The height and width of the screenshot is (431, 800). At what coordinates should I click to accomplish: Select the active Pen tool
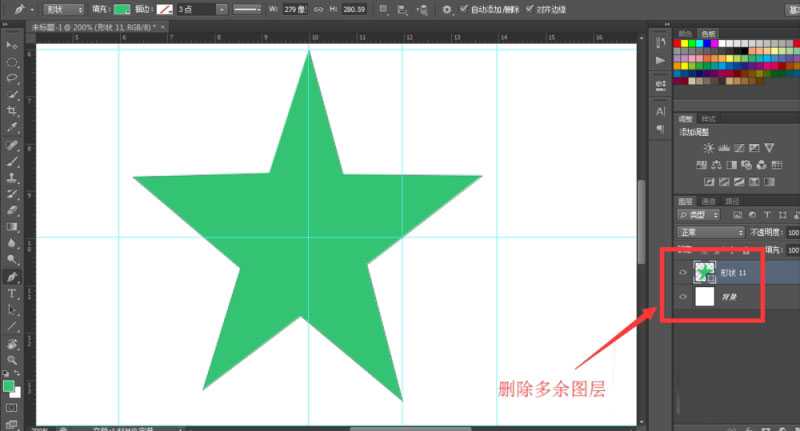click(x=12, y=277)
